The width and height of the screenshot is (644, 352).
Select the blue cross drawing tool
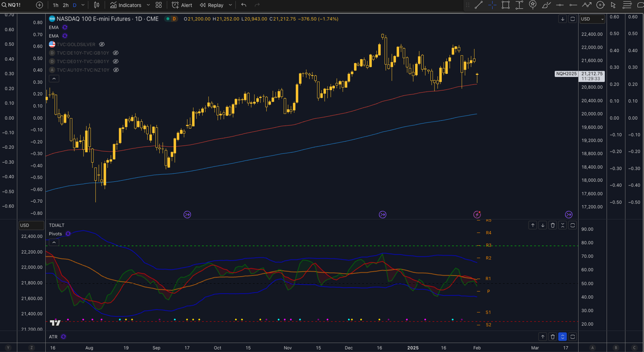tap(492, 5)
